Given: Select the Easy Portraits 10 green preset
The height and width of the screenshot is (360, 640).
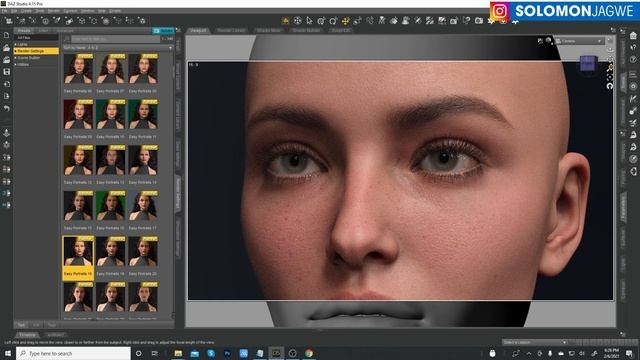Looking at the screenshot, I should tap(110, 119).
